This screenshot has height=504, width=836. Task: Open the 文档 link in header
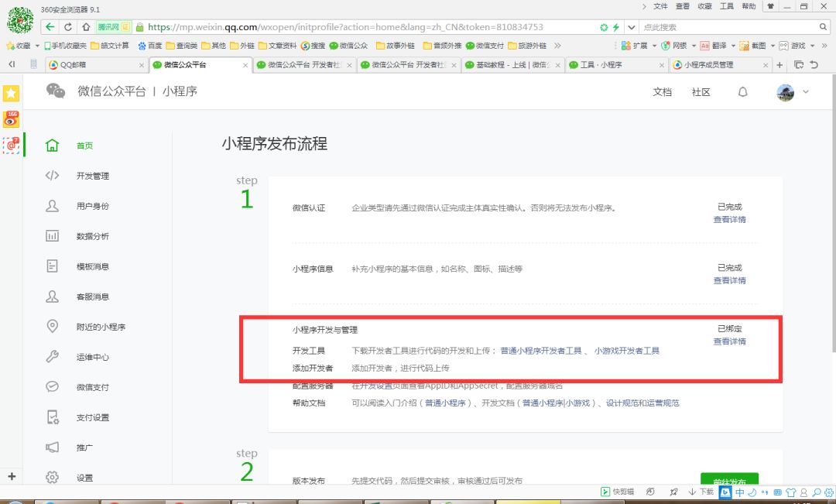click(x=662, y=92)
